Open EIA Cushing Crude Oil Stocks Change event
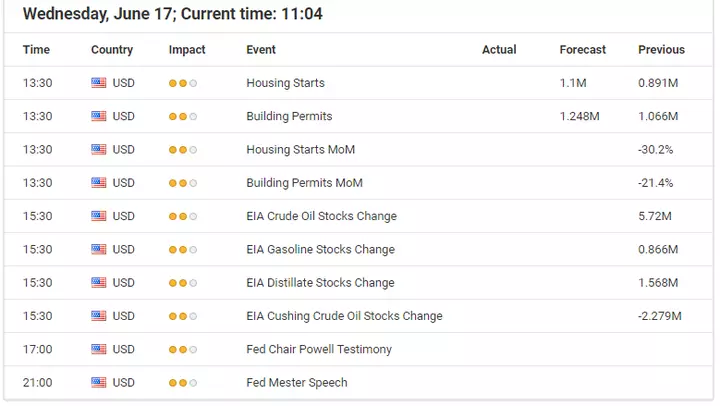 click(x=344, y=316)
